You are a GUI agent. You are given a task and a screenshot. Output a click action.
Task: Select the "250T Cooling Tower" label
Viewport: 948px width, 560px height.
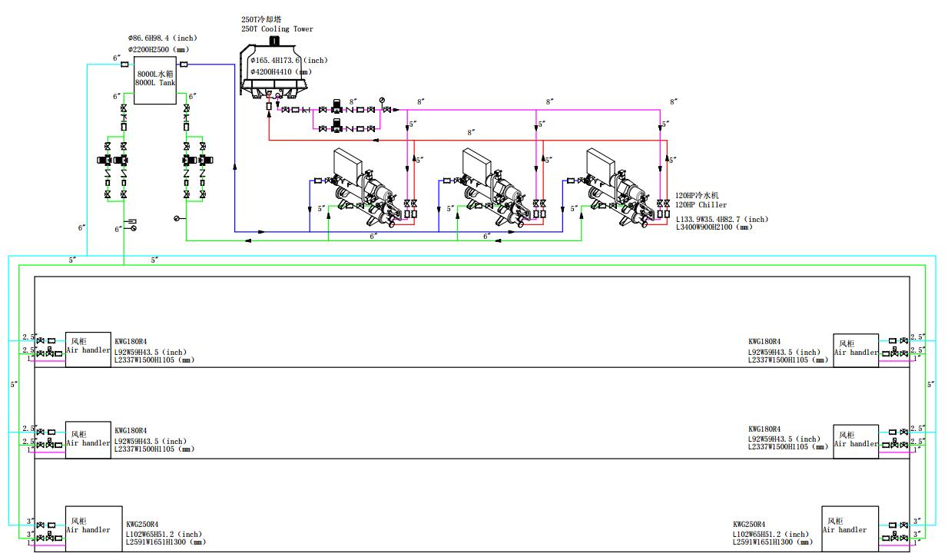tap(277, 29)
